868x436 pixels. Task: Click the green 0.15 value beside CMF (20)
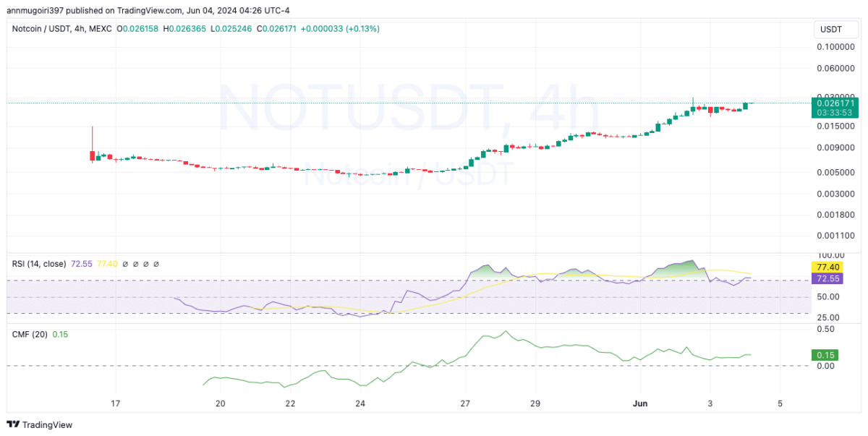pyautogui.click(x=60, y=334)
